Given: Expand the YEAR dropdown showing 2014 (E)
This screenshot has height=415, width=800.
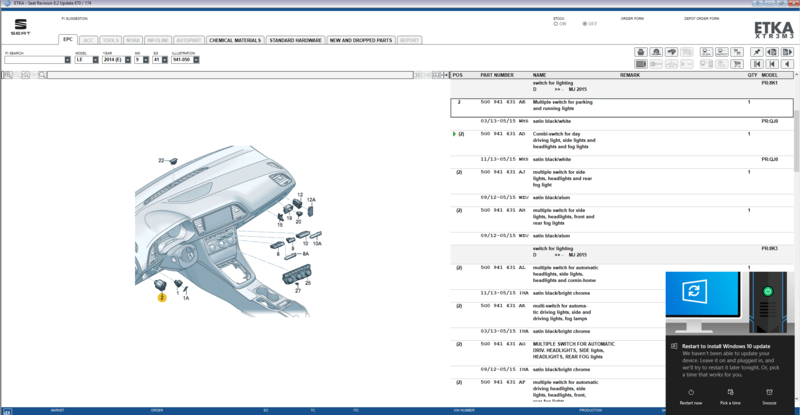Looking at the screenshot, I should pyautogui.click(x=128, y=60).
